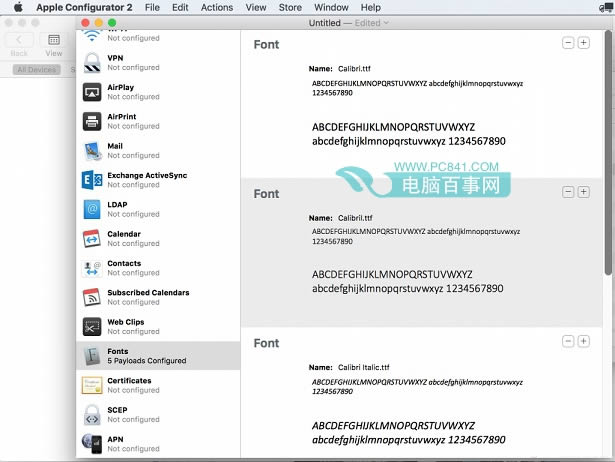Click the Certificates label
The height and width of the screenshot is (462, 615).
[129, 380]
